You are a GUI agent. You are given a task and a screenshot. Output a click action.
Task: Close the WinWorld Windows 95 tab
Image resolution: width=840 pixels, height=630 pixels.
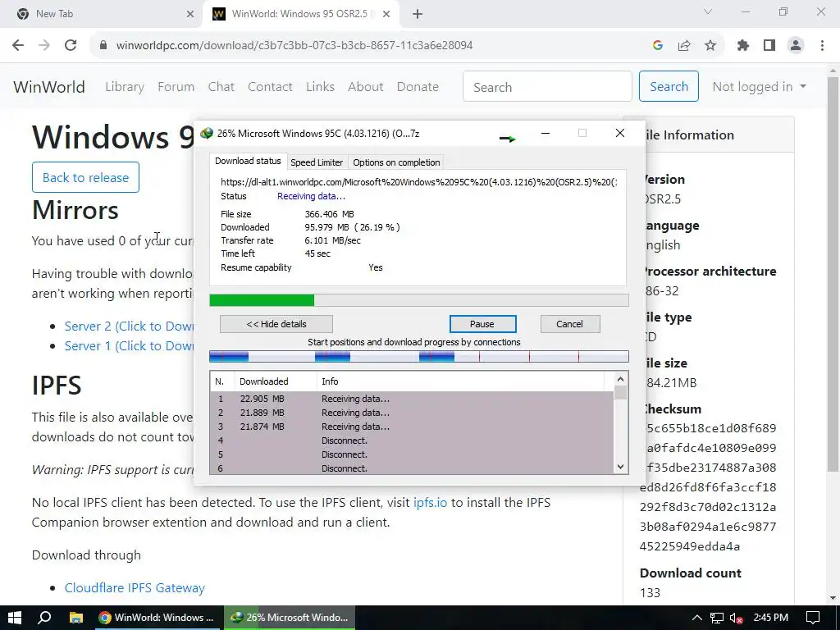pyautogui.click(x=386, y=14)
